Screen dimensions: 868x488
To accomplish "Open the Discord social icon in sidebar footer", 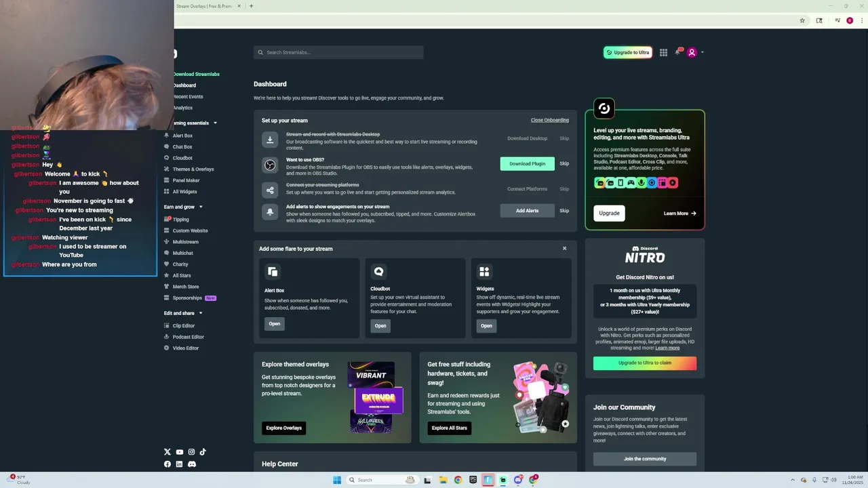I will [192, 464].
